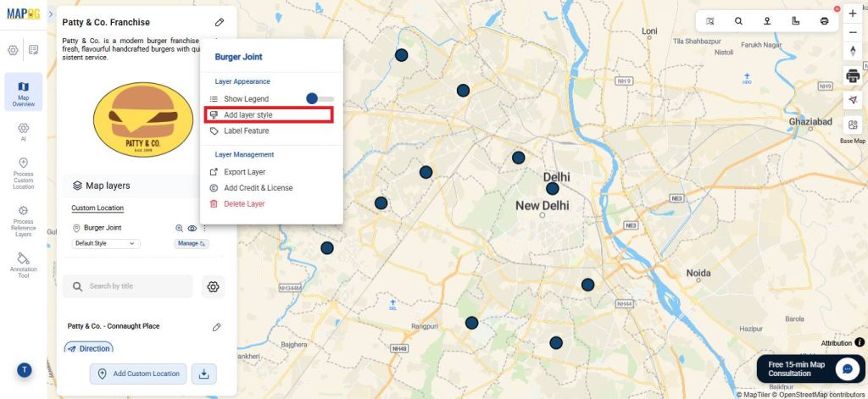Collapse the sidebar with the chevron arrow
This screenshot has width=868, height=399.
tap(51, 14)
